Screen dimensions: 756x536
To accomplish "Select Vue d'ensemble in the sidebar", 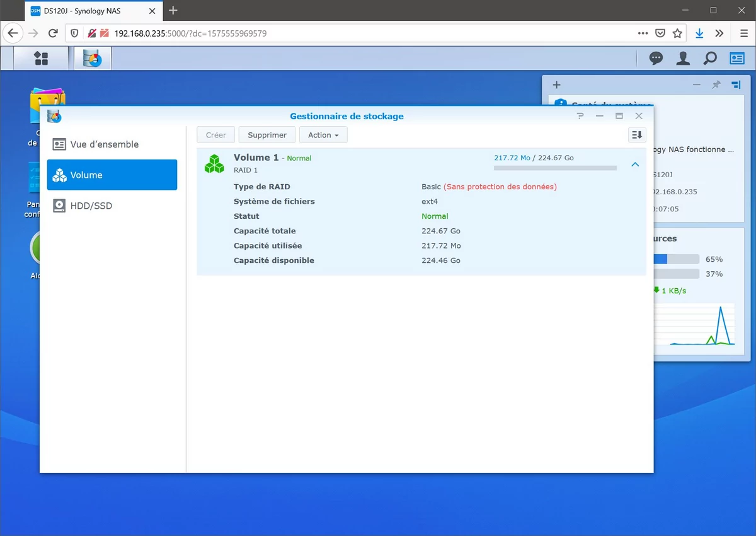I will (x=112, y=144).
